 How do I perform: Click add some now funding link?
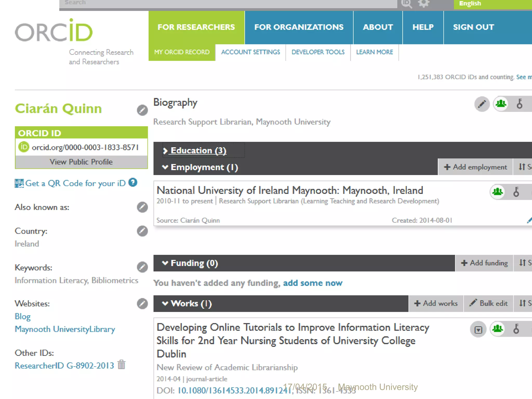pyautogui.click(x=312, y=283)
